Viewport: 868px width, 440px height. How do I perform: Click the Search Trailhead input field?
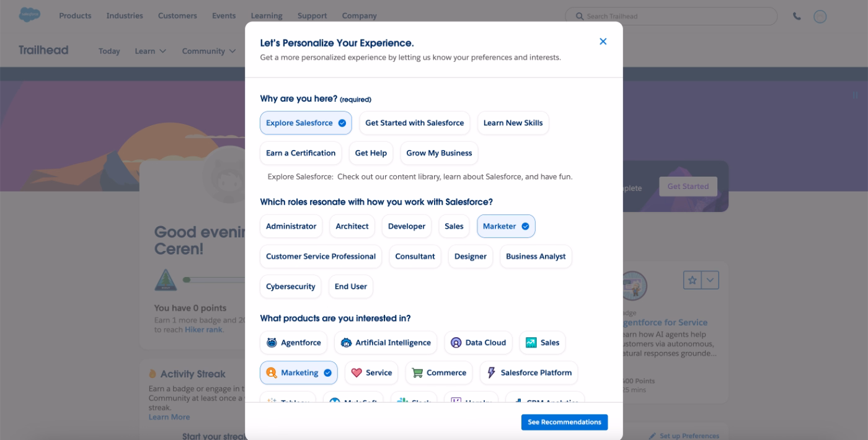671,16
